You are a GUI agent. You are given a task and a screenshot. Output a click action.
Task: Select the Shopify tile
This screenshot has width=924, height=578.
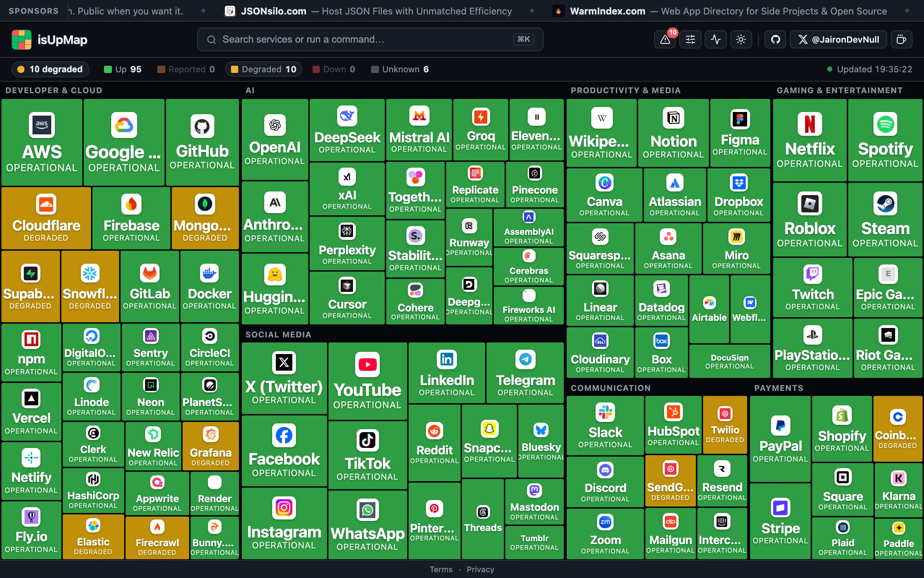pyautogui.click(x=842, y=428)
